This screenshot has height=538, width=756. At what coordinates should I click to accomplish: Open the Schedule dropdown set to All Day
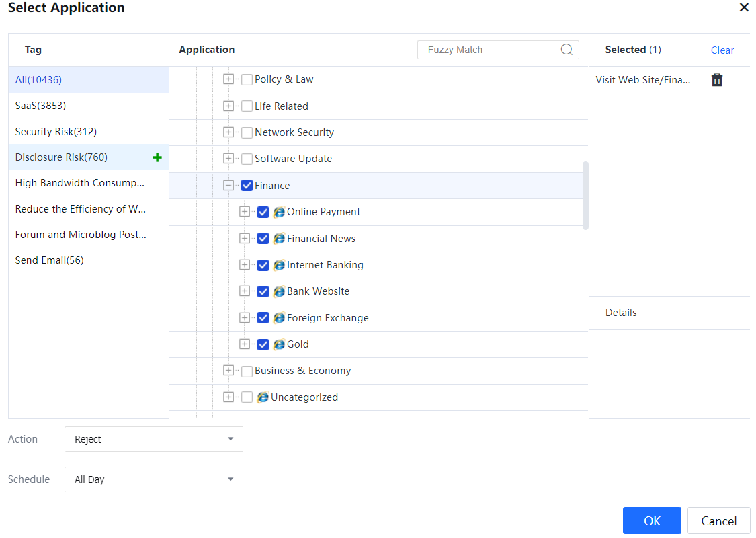pos(154,479)
